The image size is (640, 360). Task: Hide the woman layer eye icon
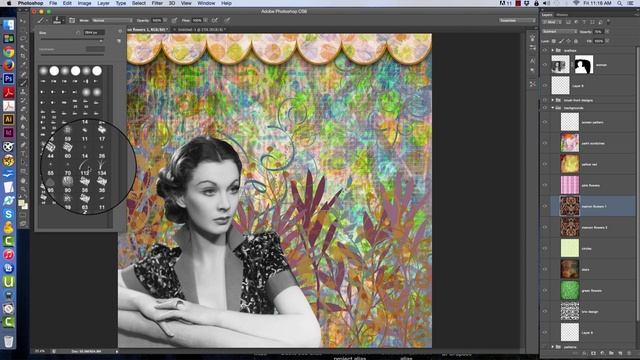click(545, 65)
